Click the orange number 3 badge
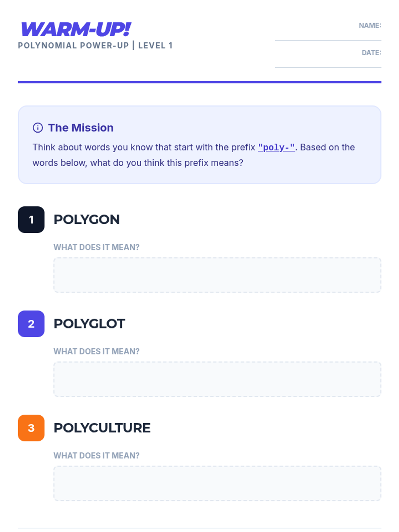The image size is (399, 532). point(31,428)
